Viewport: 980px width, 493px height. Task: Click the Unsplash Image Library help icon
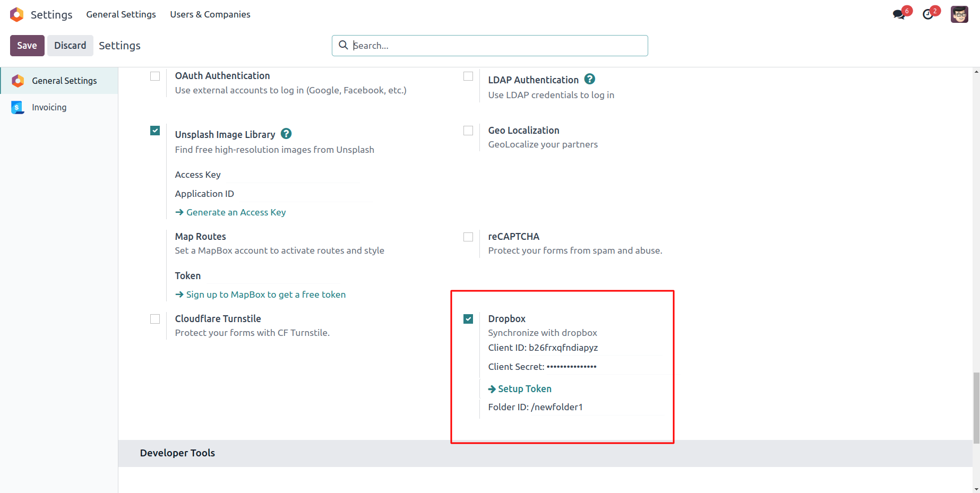tap(286, 134)
